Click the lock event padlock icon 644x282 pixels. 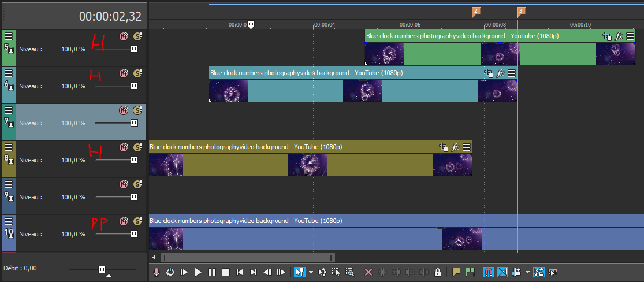[x=438, y=272]
